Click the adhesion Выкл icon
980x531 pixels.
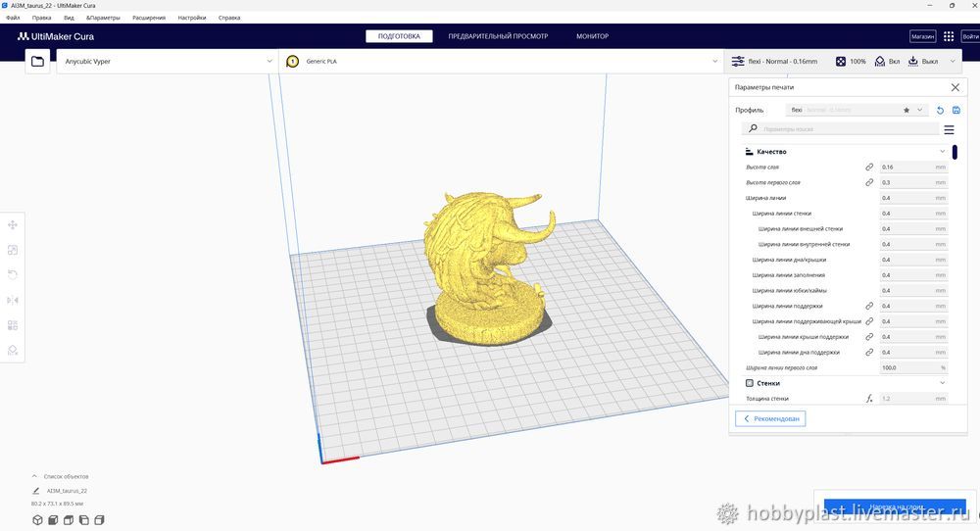(x=913, y=61)
